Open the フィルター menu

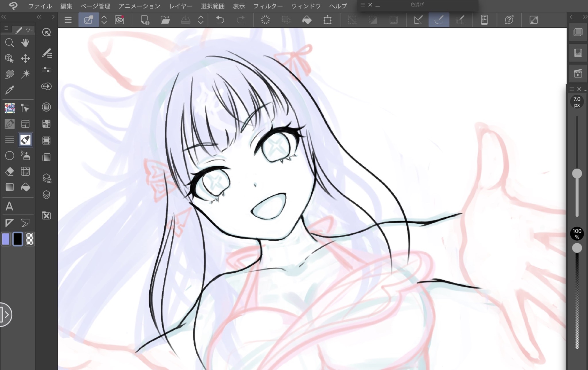268,6
